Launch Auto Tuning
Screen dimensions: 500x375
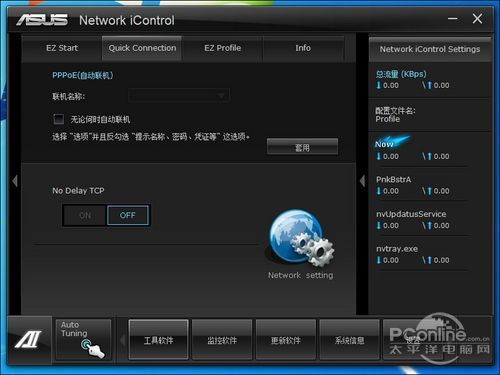click(x=83, y=340)
